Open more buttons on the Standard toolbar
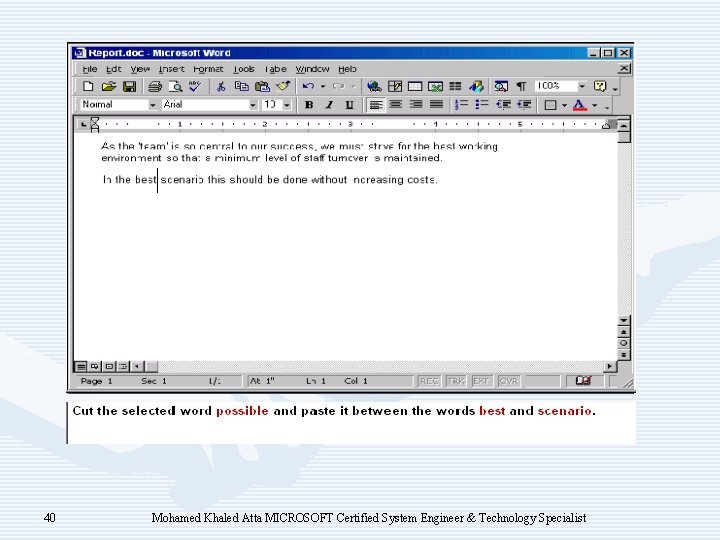The width and height of the screenshot is (720, 540). point(615,87)
